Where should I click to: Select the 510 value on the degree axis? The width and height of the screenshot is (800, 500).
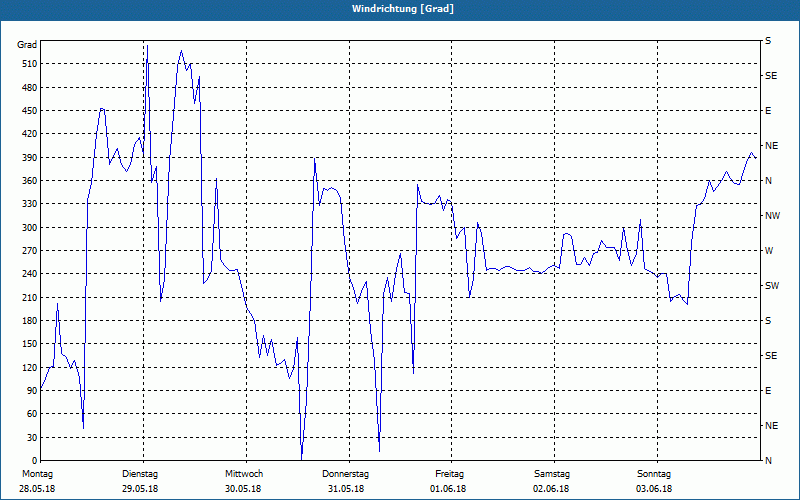(30, 64)
